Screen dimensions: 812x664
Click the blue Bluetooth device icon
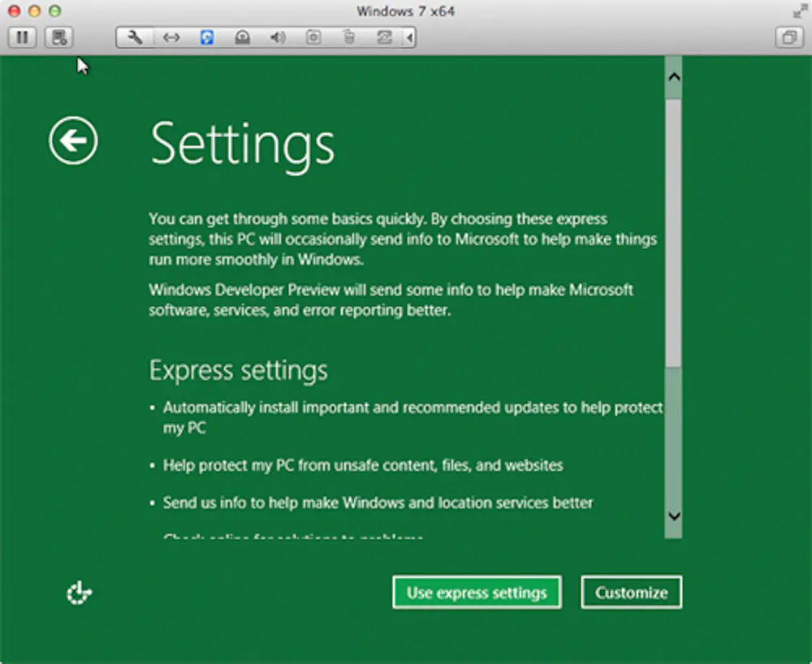207,37
